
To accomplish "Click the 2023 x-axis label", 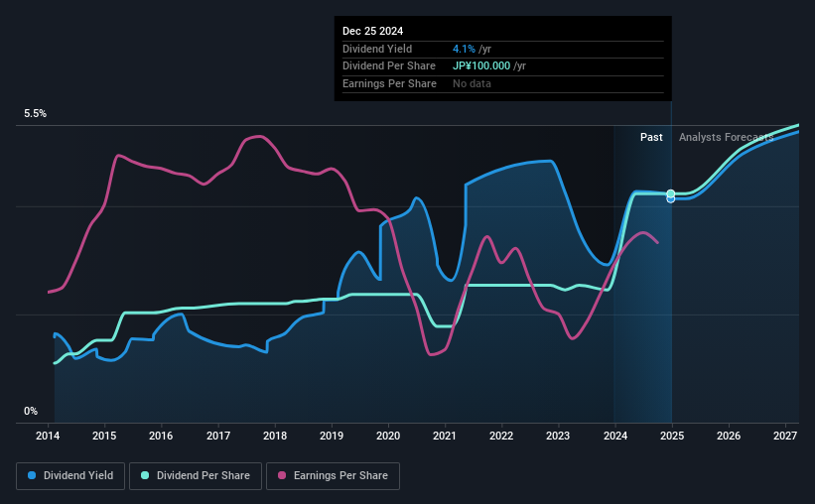I will pos(558,436).
